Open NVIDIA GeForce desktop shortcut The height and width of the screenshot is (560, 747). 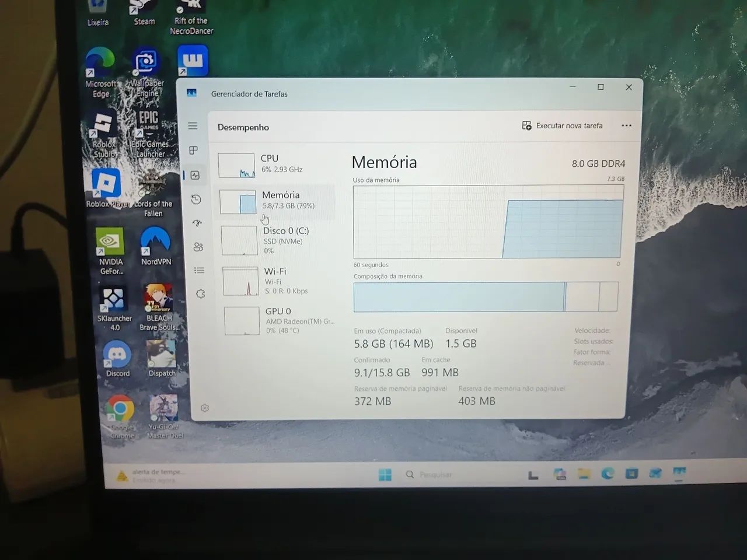pyautogui.click(x=111, y=251)
